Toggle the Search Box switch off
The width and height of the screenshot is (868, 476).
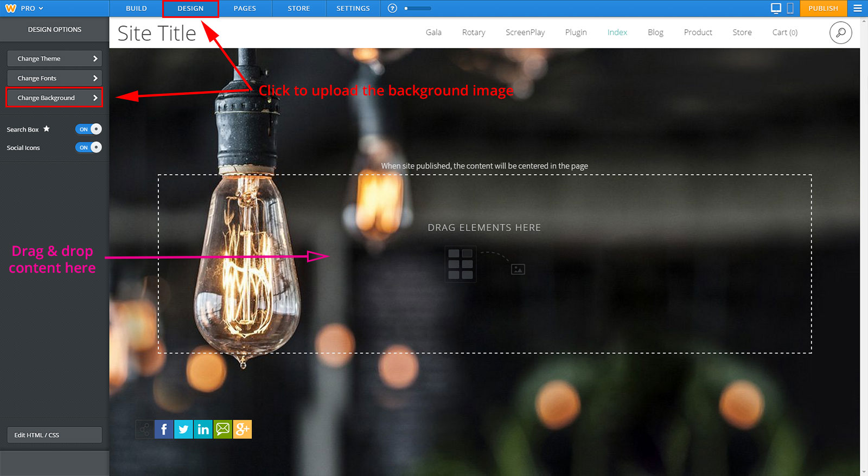pyautogui.click(x=88, y=129)
